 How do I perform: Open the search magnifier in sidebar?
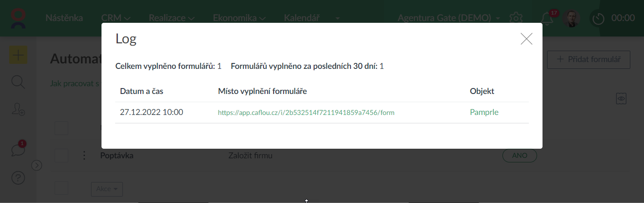[18, 83]
